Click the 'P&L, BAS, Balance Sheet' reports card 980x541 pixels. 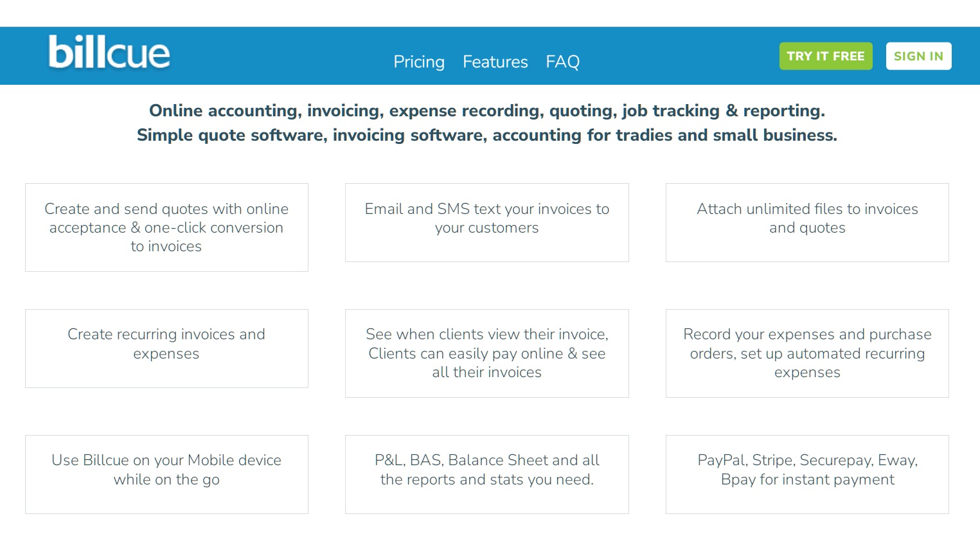tap(486, 474)
